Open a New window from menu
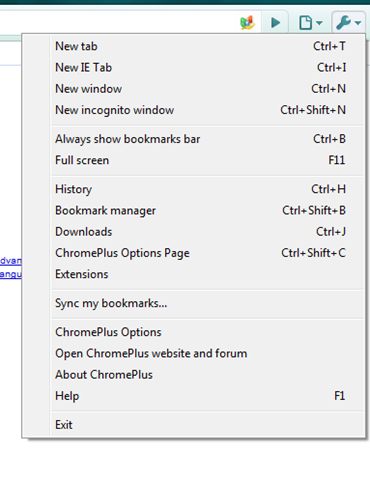370x480 pixels. tap(207, 89)
